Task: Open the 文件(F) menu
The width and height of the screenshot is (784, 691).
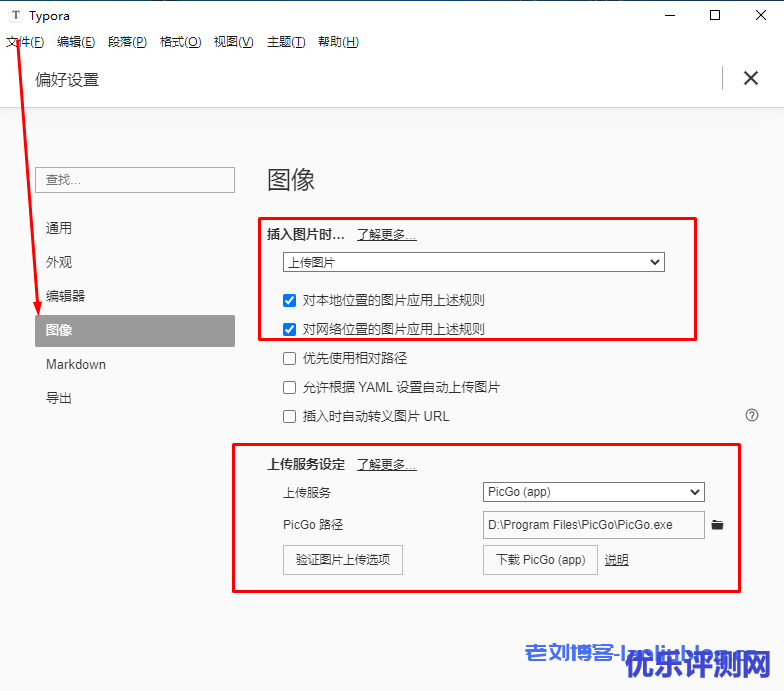Action: point(25,42)
